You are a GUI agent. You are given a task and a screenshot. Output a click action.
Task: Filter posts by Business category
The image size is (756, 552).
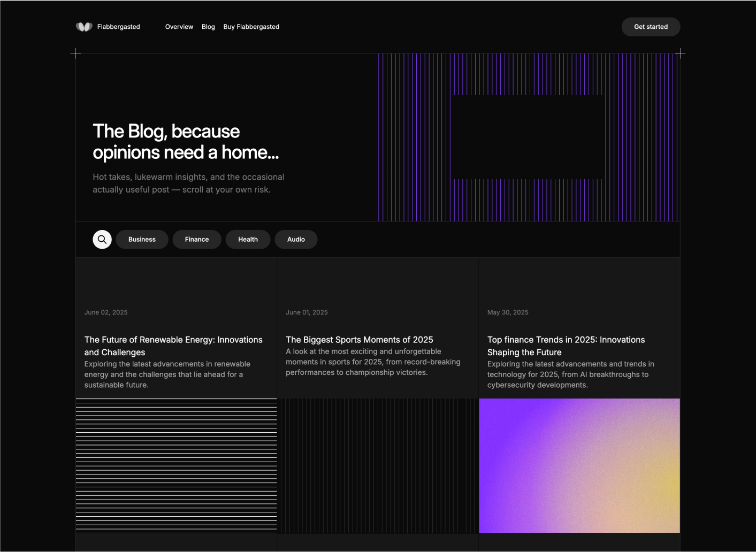click(142, 240)
